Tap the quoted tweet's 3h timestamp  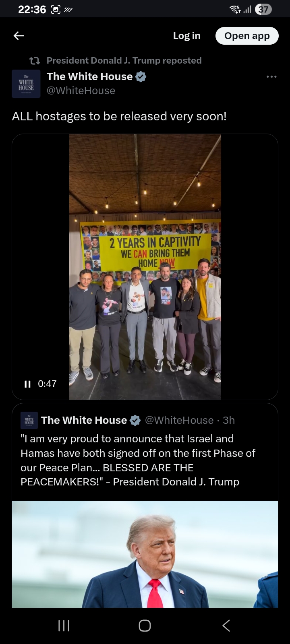(x=229, y=420)
